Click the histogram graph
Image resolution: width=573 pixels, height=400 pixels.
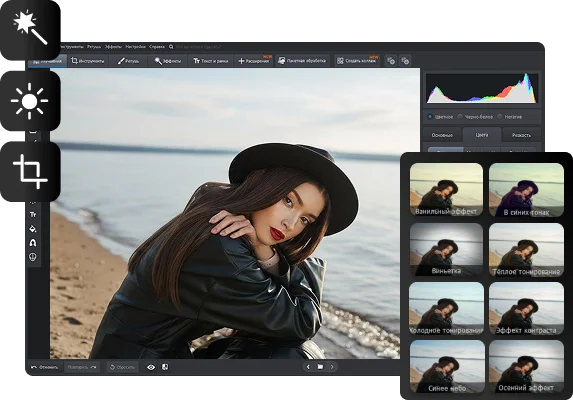coord(482,88)
